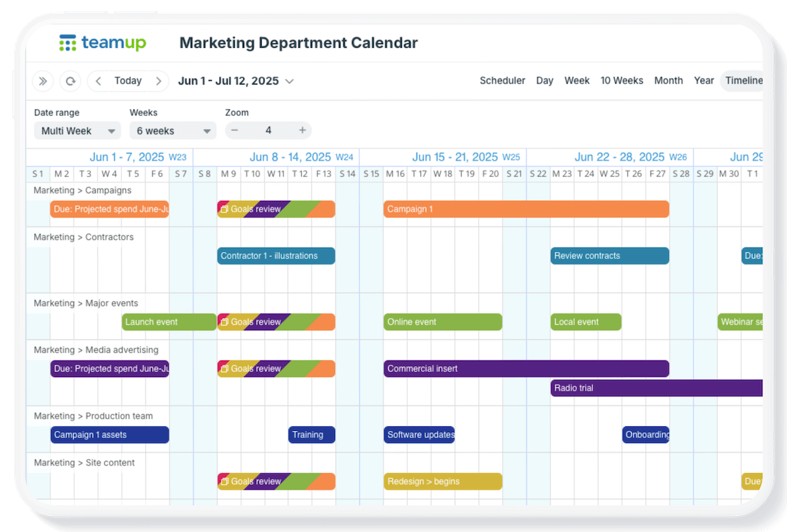The width and height of the screenshot is (787, 532).
Task: Switch to the Month view
Action: [668, 81]
